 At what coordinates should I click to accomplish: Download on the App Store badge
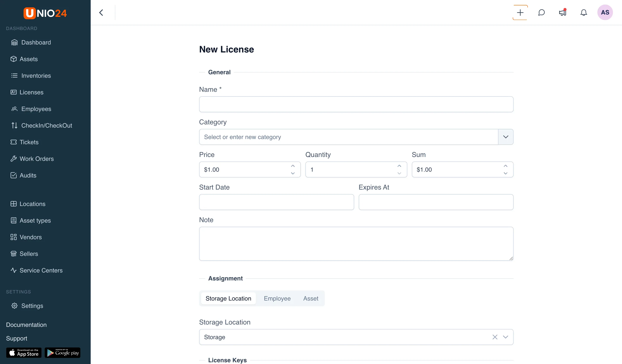tap(24, 353)
